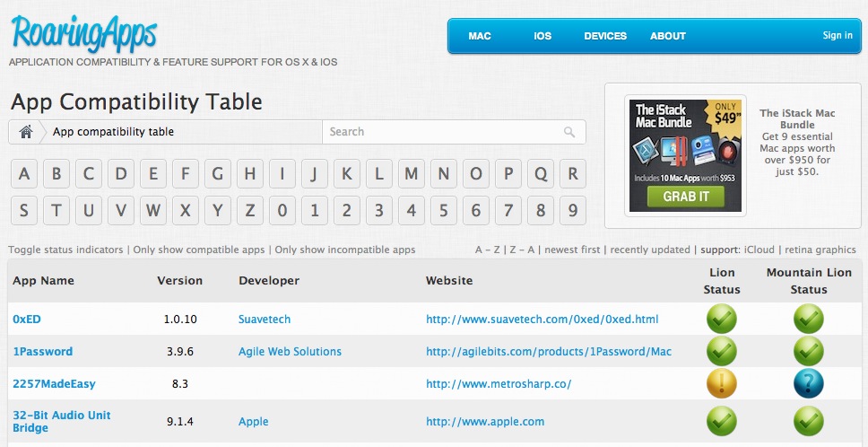Screen dimensions: 868x447
Task: Click 2257MadeEasy blue question mark icon
Action: tap(809, 384)
